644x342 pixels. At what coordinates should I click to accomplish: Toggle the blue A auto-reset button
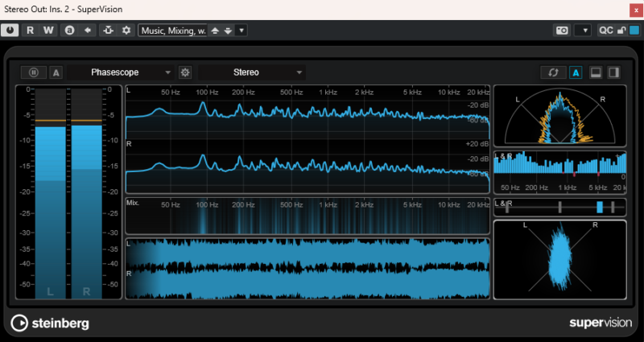point(576,72)
